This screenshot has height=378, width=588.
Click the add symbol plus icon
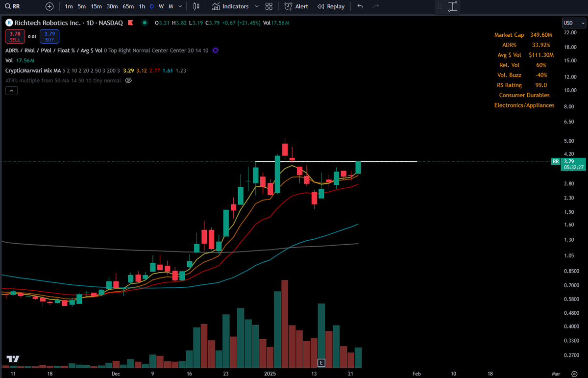click(49, 6)
